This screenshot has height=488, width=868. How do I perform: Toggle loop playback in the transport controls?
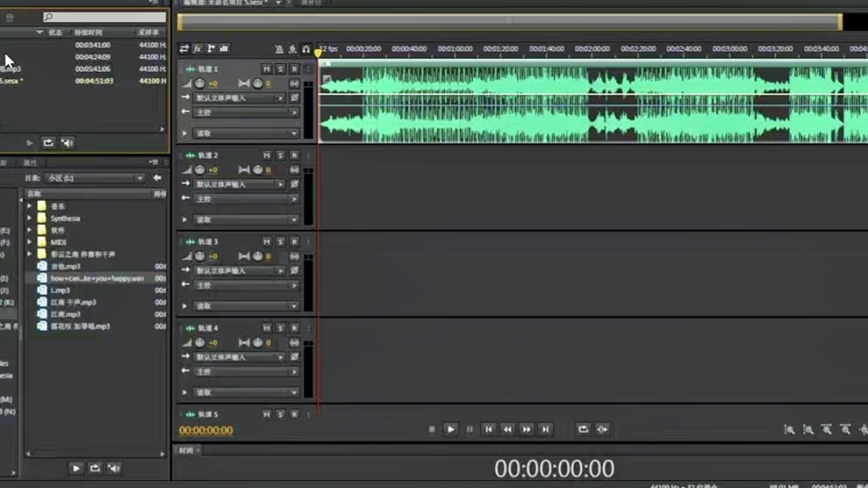pyautogui.click(x=583, y=429)
